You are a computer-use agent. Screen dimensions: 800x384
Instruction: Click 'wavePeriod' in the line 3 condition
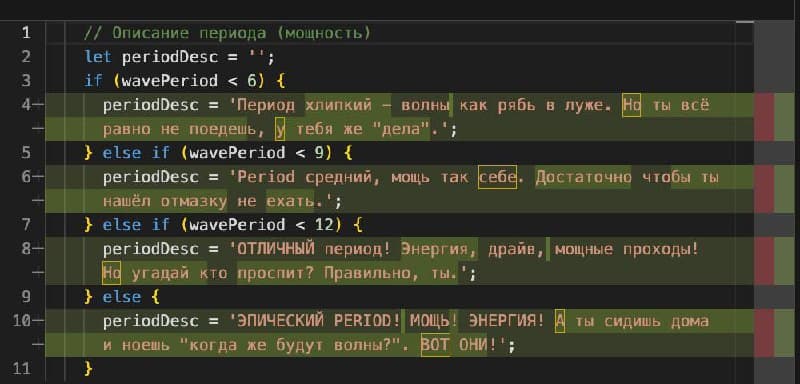coord(170,81)
